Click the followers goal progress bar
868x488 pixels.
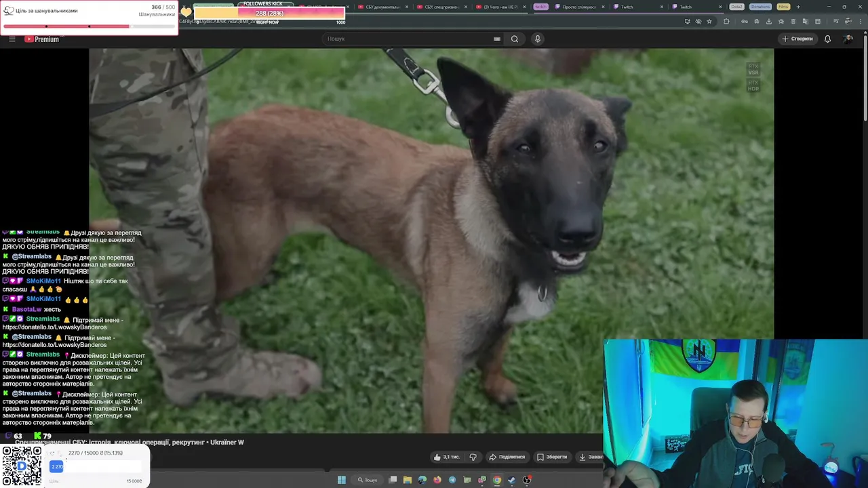[x=89, y=26]
